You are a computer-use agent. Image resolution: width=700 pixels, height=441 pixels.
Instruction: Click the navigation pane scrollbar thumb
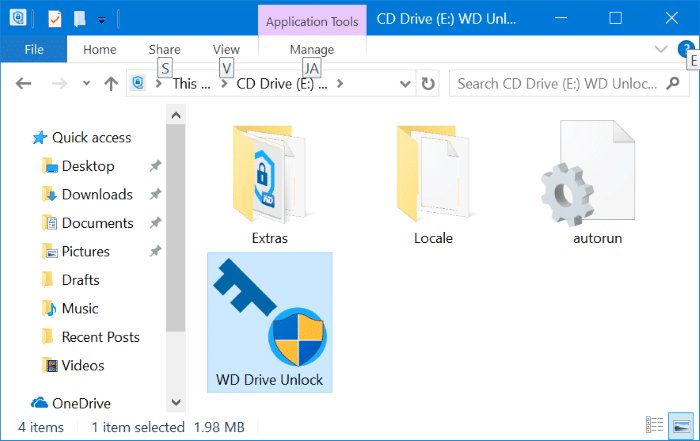pos(176,228)
